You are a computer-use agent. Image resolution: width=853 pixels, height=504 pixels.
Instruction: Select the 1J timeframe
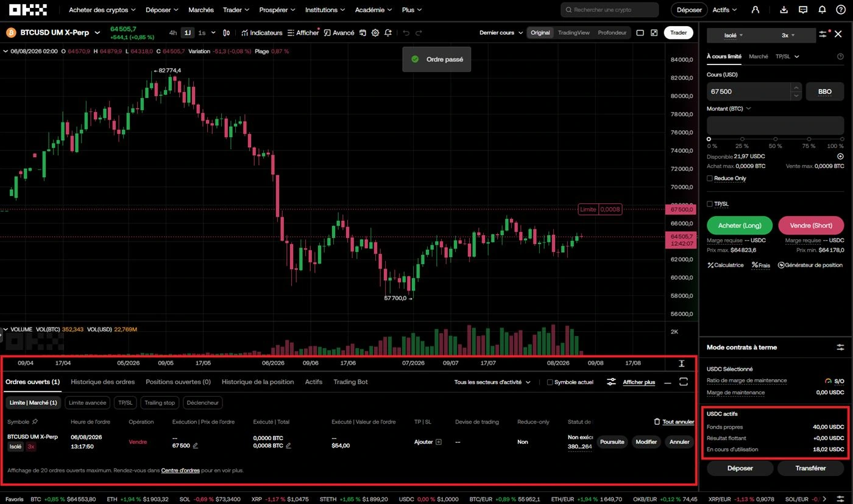point(188,33)
